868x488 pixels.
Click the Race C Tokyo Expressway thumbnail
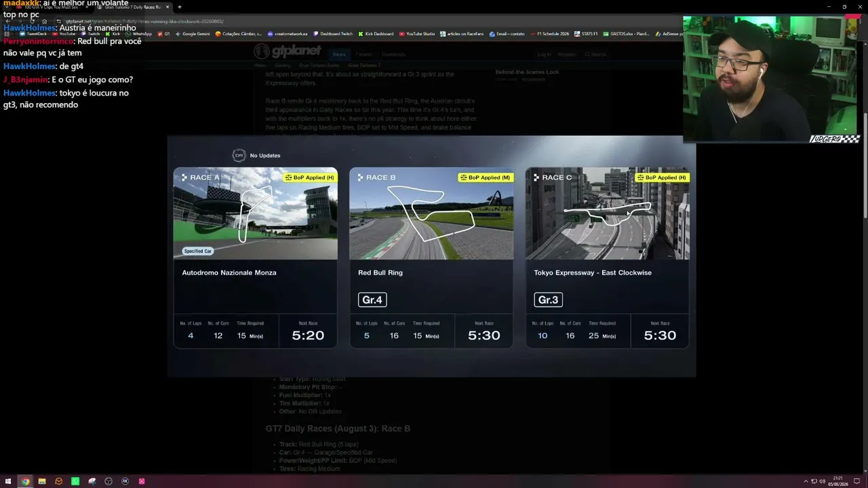click(x=608, y=213)
